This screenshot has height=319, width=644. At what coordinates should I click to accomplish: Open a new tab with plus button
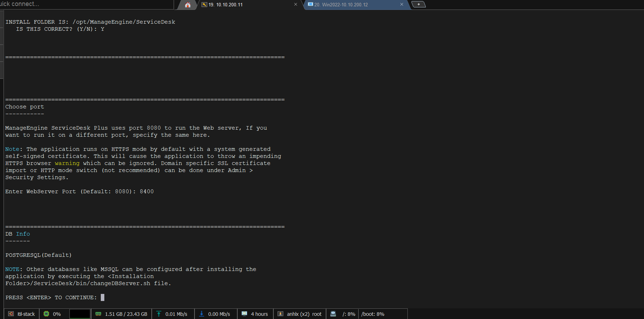coord(418,4)
